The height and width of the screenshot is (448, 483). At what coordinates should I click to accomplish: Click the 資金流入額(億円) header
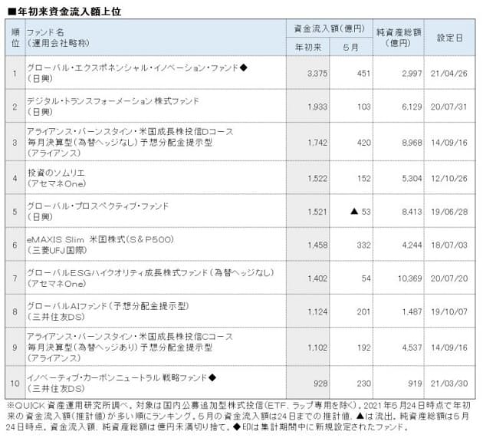[x=330, y=28]
